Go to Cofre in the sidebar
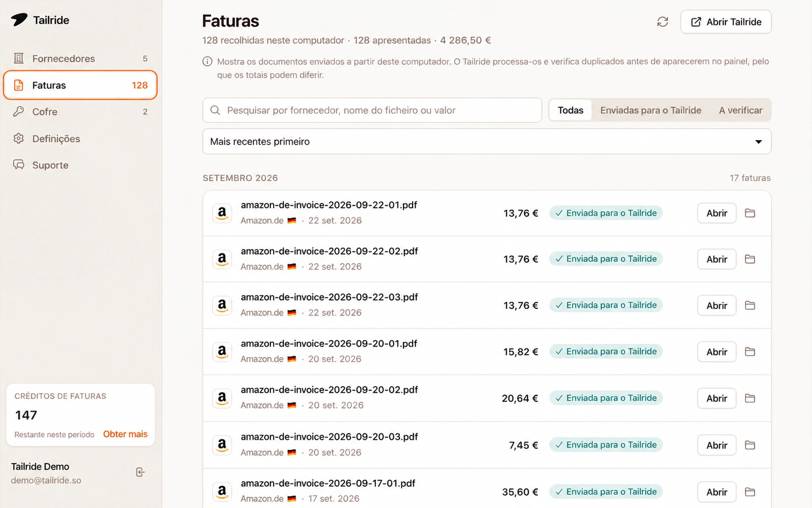Image resolution: width=812 pixels, height=508 pixels. pos(80,112)
